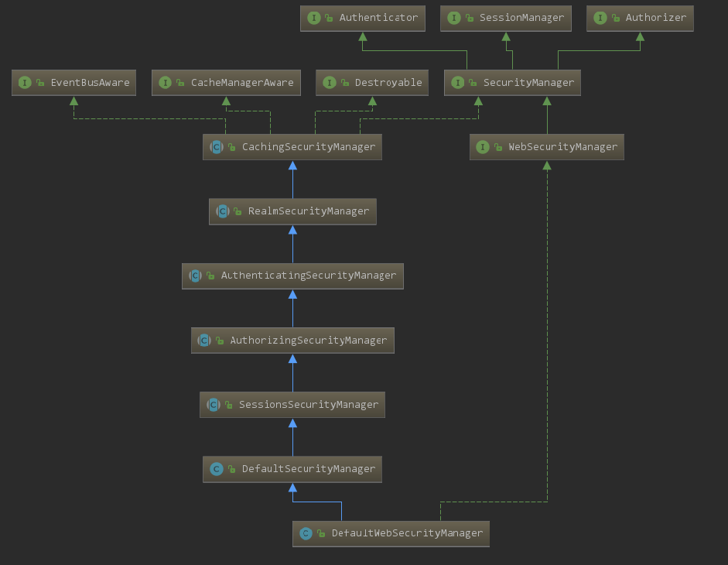Image resolution: width=728 pixels, height=565 pixels.
Task: Click the class icon beside DefaultSecurityManager
Action: pos(217,468)
